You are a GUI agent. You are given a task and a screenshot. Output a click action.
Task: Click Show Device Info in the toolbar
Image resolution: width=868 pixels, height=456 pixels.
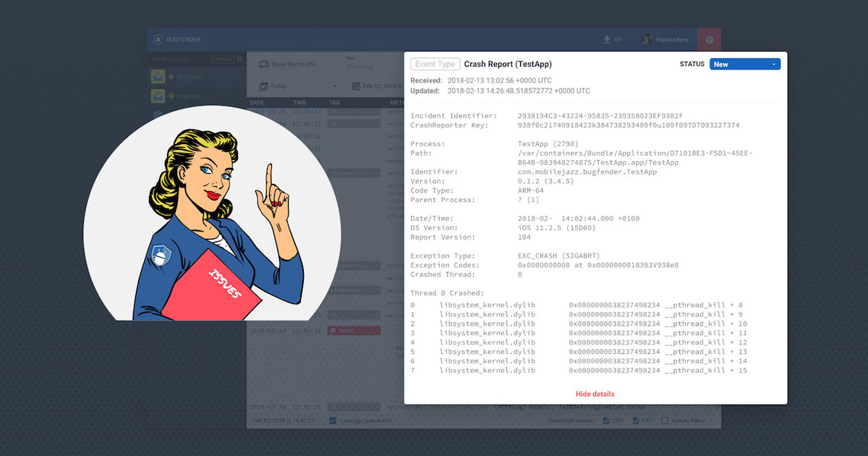(288, 64)
